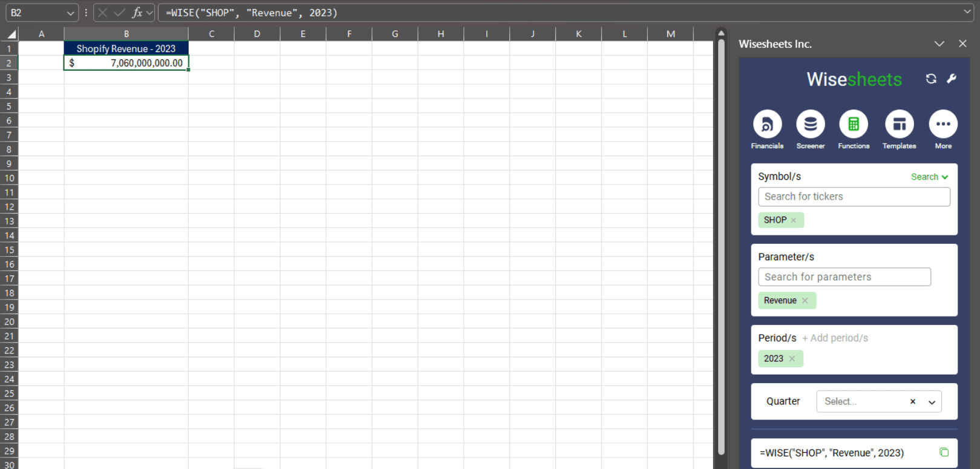
Task: Click the Insert Function fx icon
Action: pyautogui.click(x=137, y=13)
